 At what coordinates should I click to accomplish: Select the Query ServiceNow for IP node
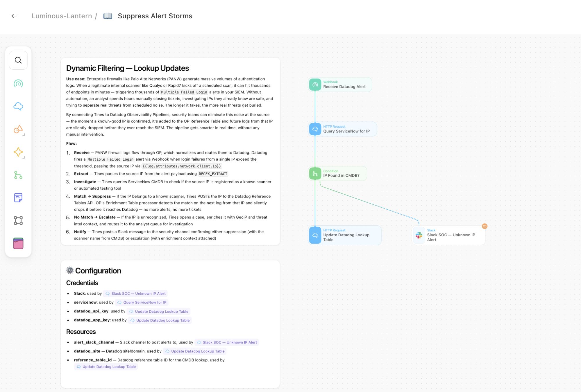pos(343,129)
